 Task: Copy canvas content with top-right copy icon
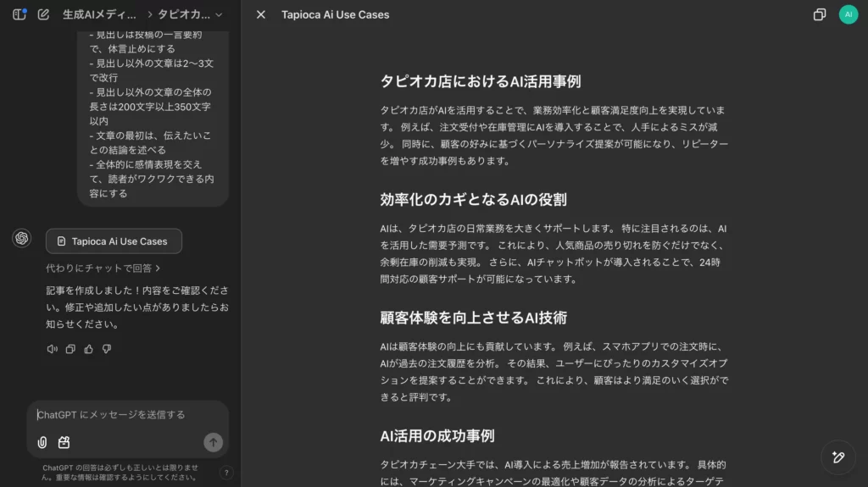coord(820,14)
